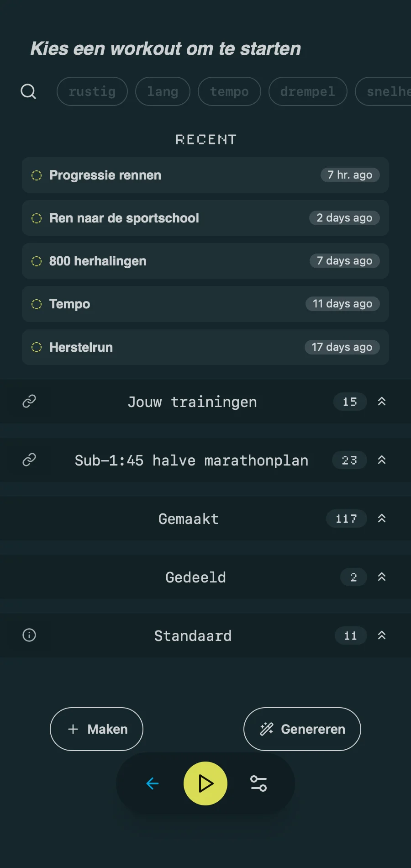411x868 pixels.
Task: Click link icon beside Sub-1:45 halve marathonplan
Action: 29,460
